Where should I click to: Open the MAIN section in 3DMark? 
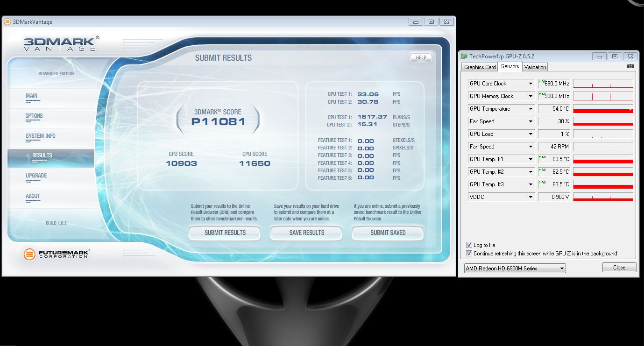[50, 98]
